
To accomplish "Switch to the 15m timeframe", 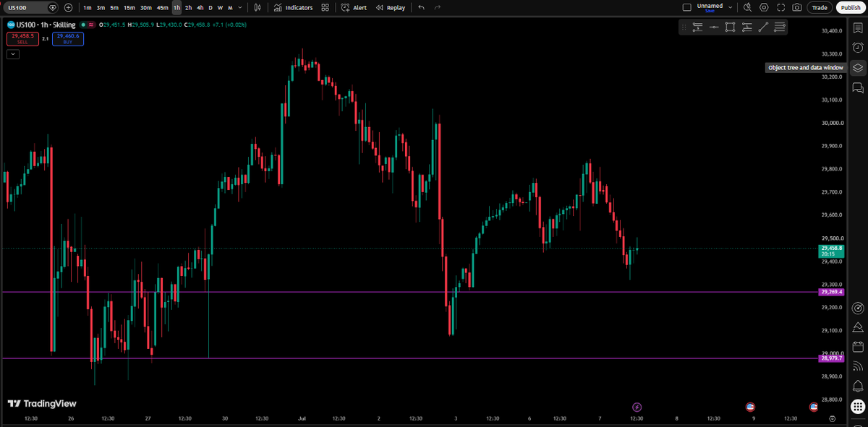I will pyautogui.click(x=129, y=7).
